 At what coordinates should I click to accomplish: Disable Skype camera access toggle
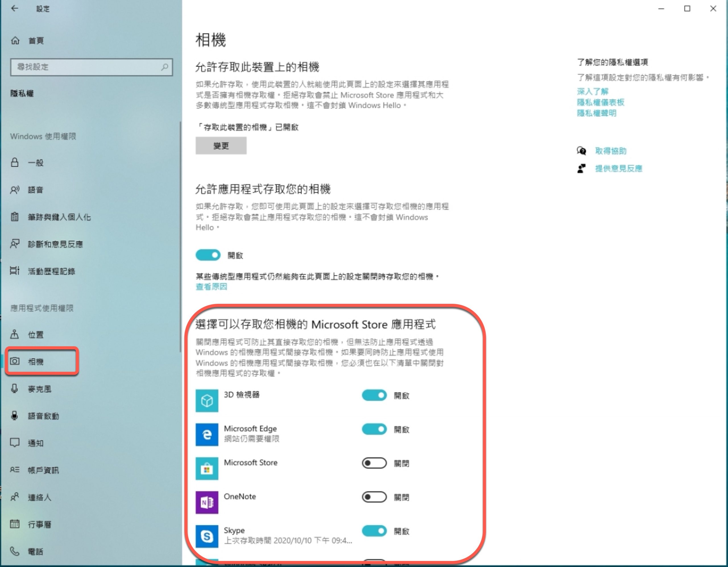click(x=374, y=531)
